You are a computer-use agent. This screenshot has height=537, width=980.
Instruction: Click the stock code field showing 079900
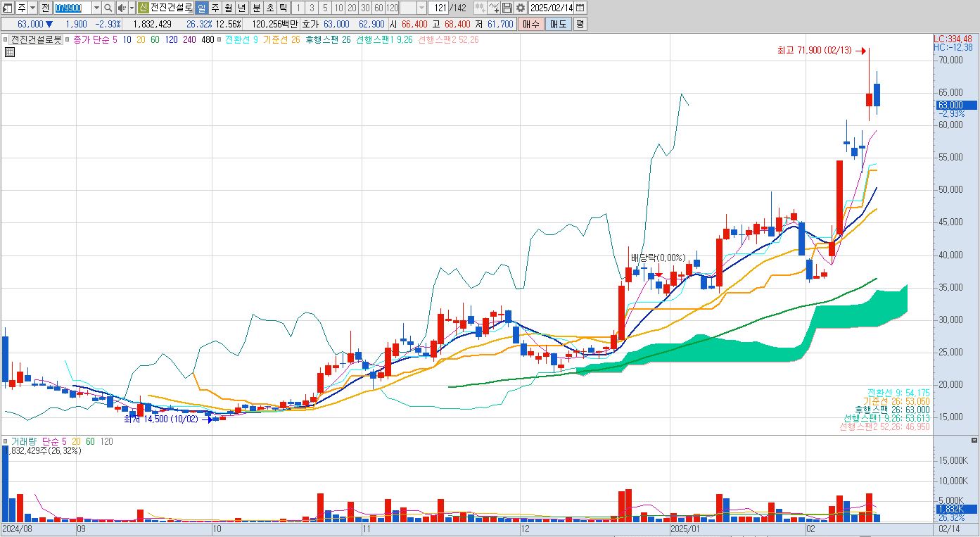click(72, 8)
